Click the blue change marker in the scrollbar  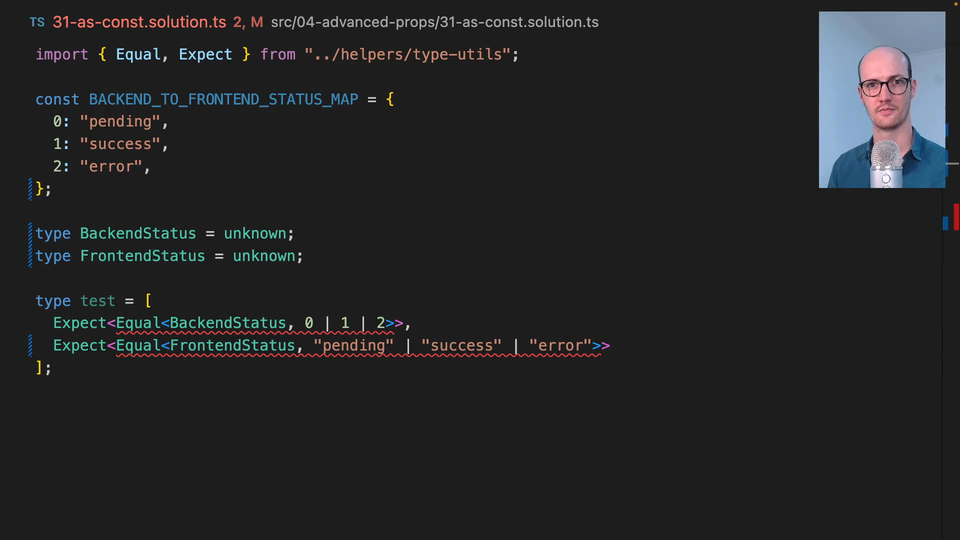[945, 223]
